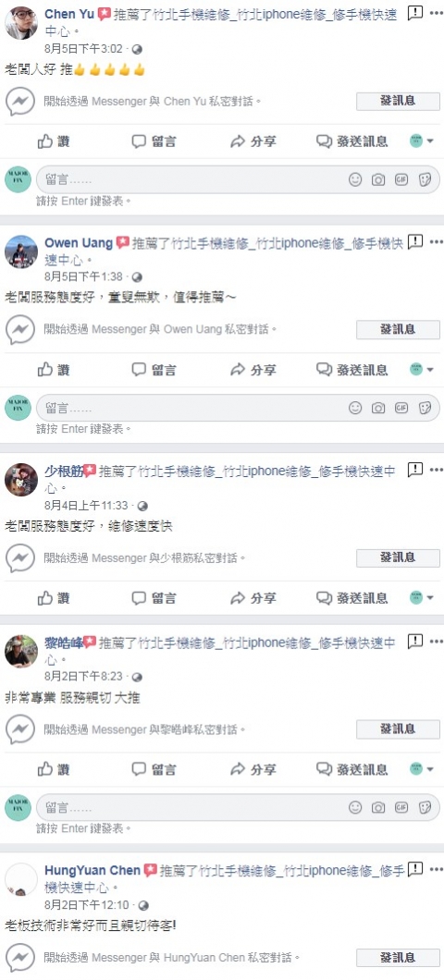Image resolution: width=444 pixels, height=980 pixels.
Task: Click 發送訊息 under 少根筋's post
Action: coord(352,598)
